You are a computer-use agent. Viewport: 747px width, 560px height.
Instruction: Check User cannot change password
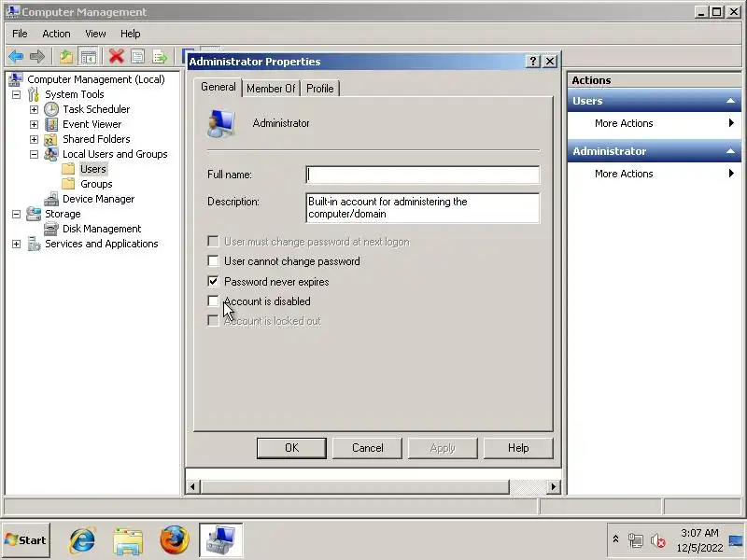[213, 261]
